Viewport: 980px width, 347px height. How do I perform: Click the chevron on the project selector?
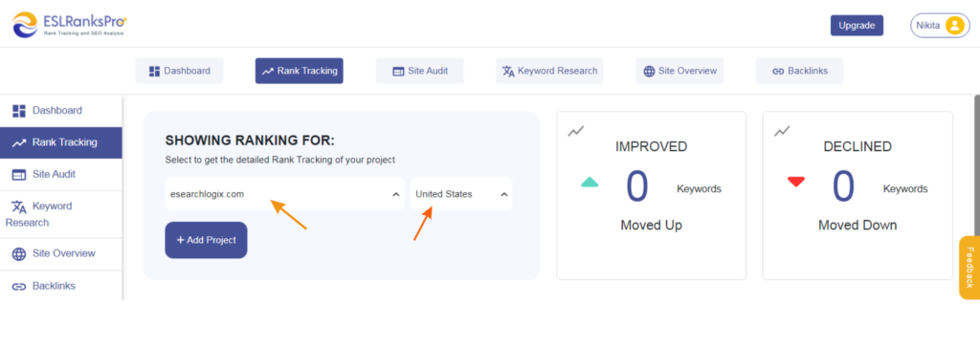tap(395, 195)
